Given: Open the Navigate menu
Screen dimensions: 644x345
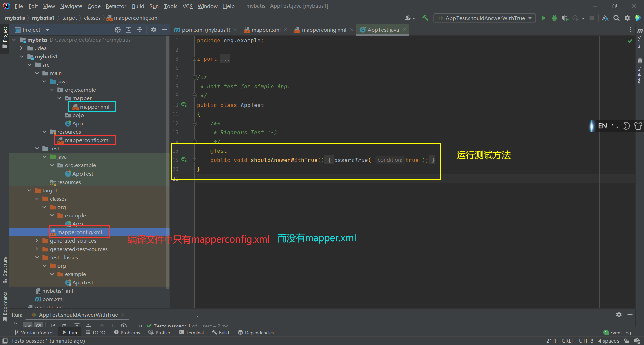Looking at the screenshot, I should click(x=71, y=6).
